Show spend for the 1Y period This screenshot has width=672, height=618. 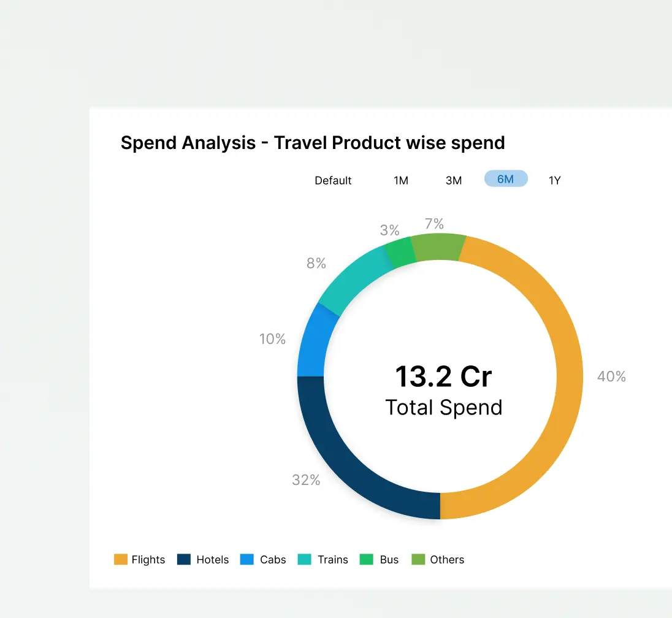click(x=554, y=180)
